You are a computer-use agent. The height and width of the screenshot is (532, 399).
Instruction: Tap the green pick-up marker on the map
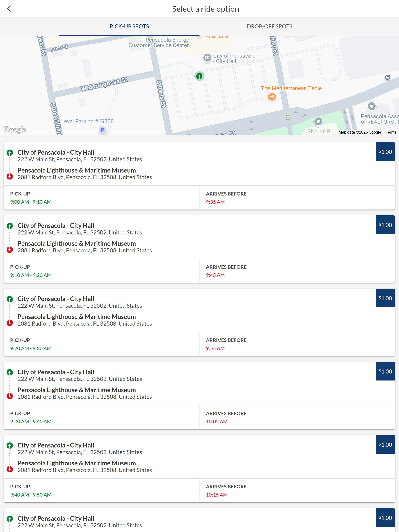coord(199,77)
